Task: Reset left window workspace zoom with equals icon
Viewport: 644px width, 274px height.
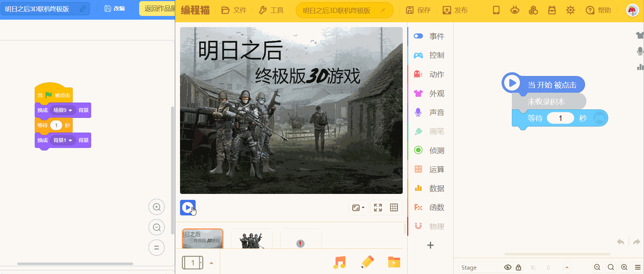Action: [x=157, y=247]
